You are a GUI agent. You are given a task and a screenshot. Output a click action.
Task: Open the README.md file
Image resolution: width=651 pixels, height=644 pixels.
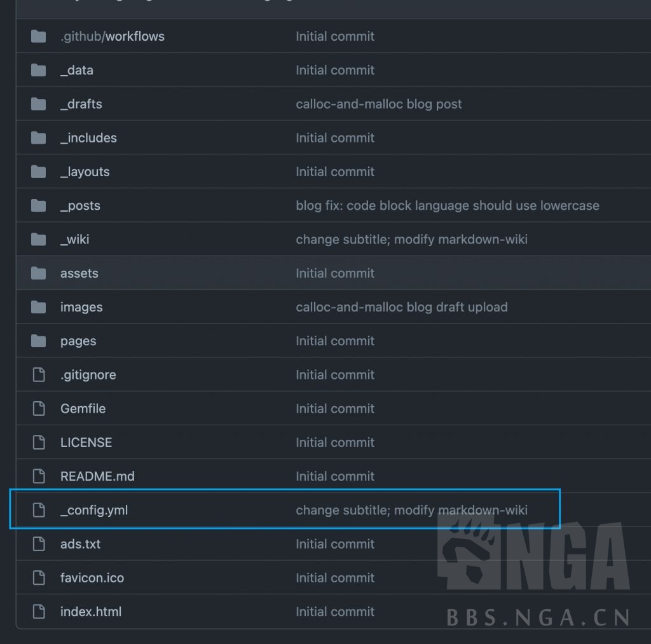pos(97,476)
